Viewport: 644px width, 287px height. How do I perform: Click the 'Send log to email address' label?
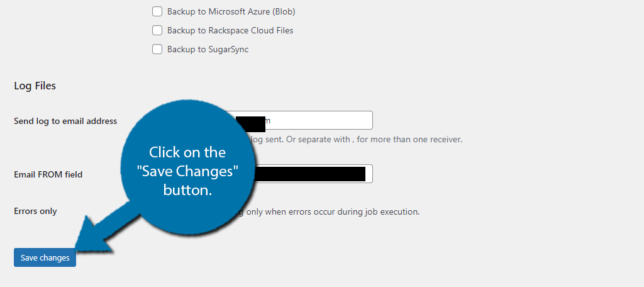(65, 121)
